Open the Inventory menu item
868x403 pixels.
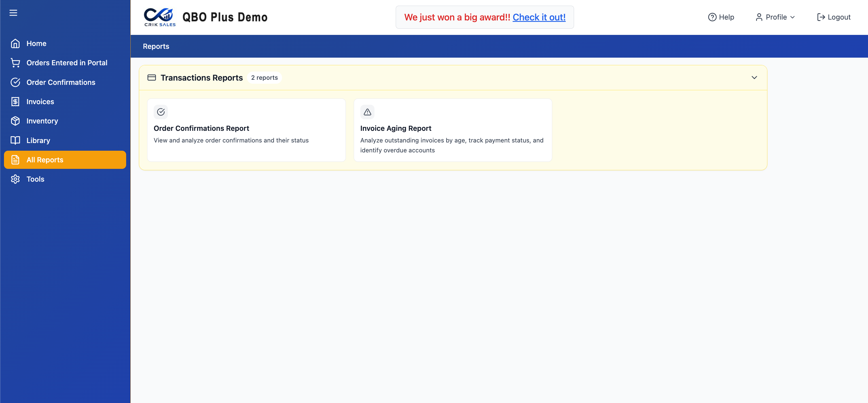[65, 121]
